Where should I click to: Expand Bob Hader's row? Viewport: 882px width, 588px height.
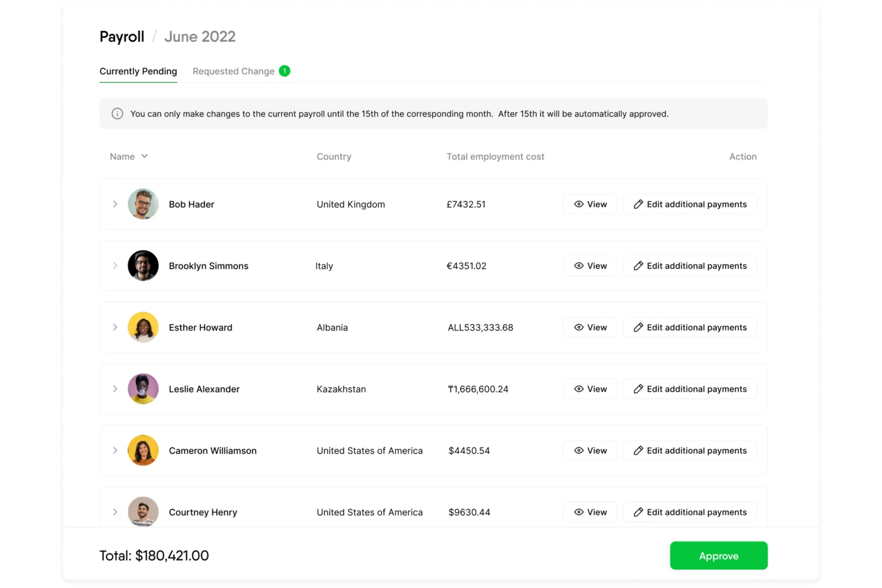click(x=115, y=204)
